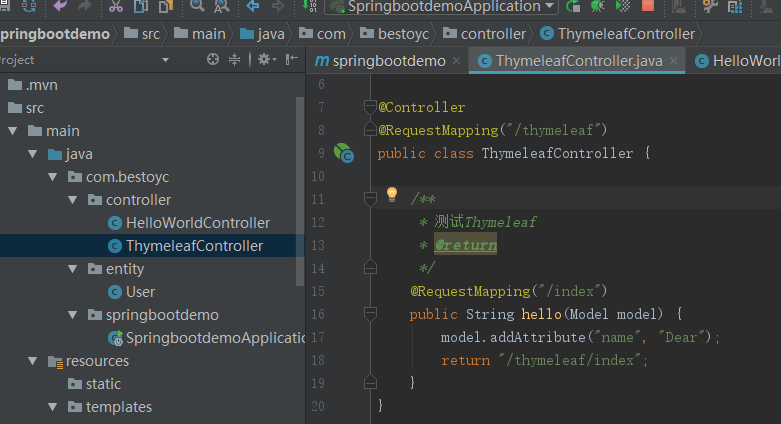Click Scroll from Source target icon
The image size is (781, 424).
coord(213,60)
